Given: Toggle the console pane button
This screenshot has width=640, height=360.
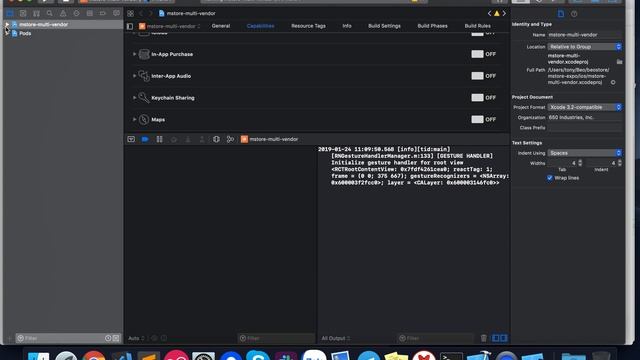Looking at the screenshot, I should (504, 338).
